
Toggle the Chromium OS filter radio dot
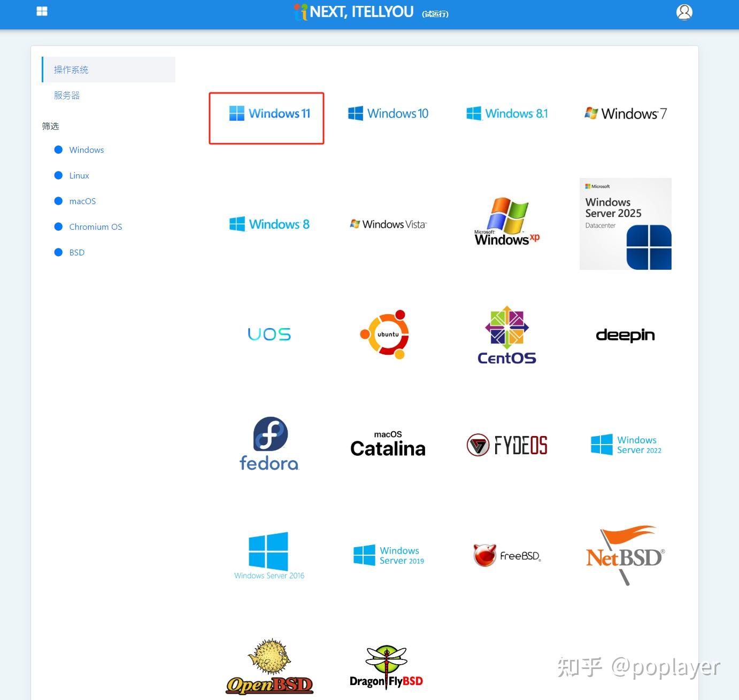click(59, 227)
